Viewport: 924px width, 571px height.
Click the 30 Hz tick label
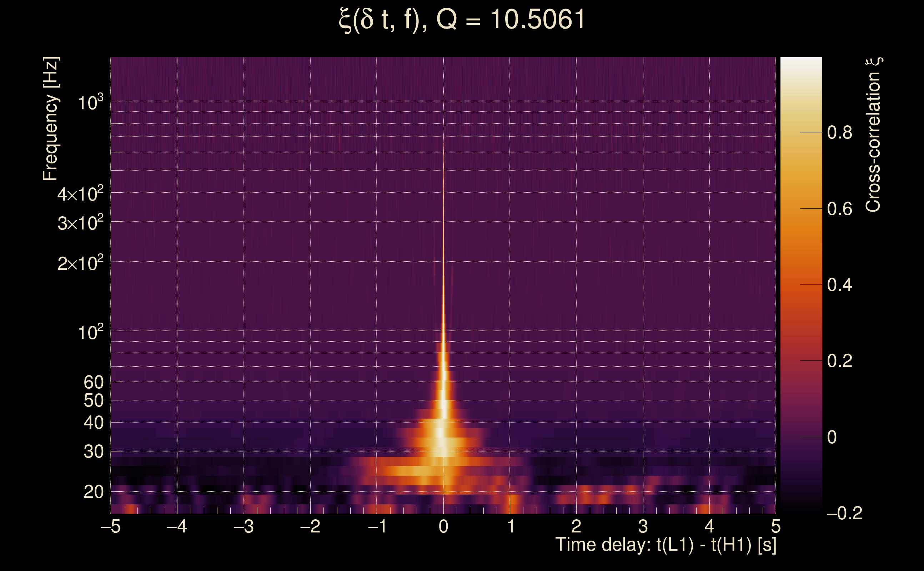(93, 452)
